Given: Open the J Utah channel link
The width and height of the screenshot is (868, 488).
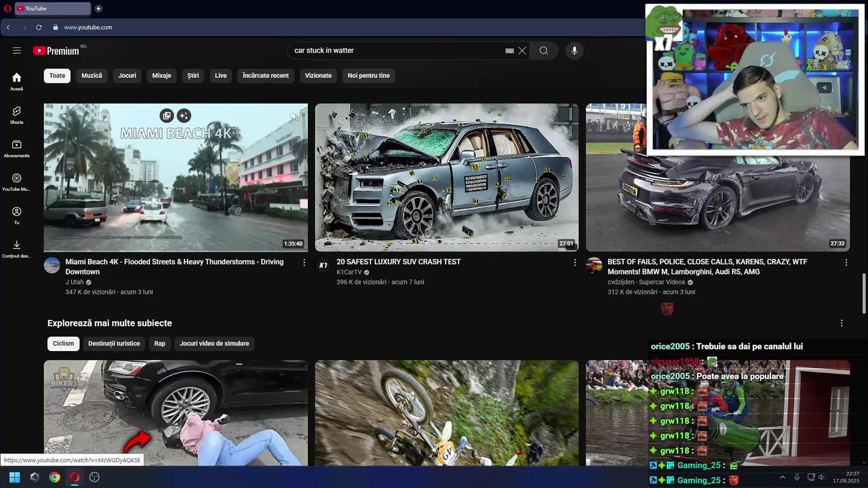Looking at the screenshot, I should pos(75,282).
